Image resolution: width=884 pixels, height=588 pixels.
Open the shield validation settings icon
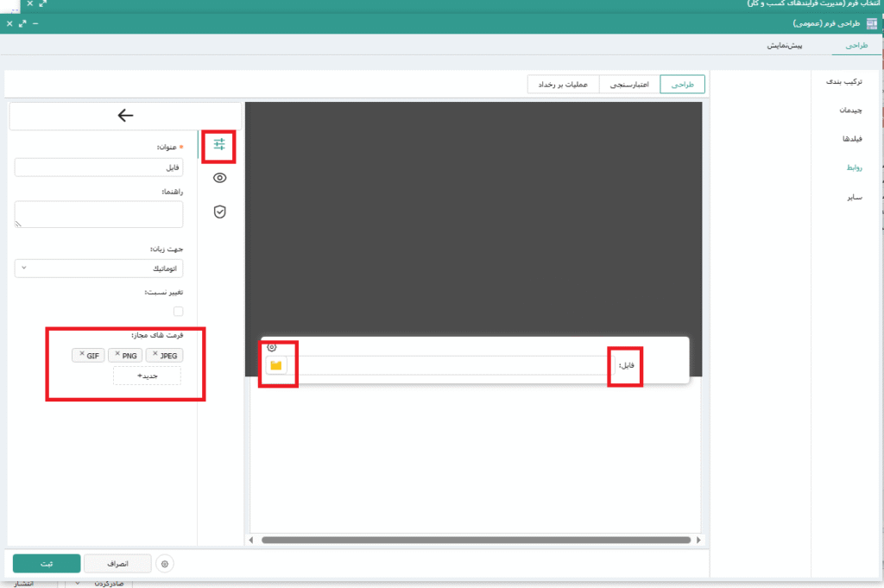pos(219,212)
